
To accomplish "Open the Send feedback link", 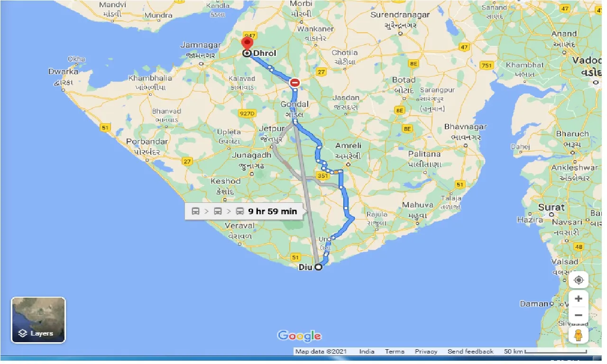I will 470,351.
